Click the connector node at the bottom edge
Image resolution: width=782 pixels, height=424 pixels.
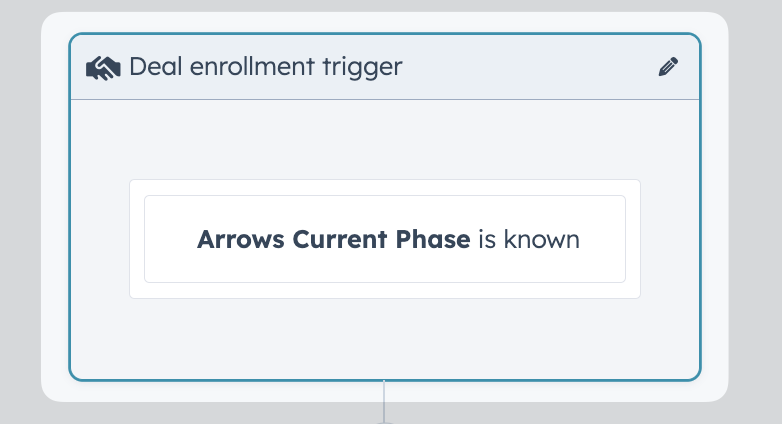384,423
